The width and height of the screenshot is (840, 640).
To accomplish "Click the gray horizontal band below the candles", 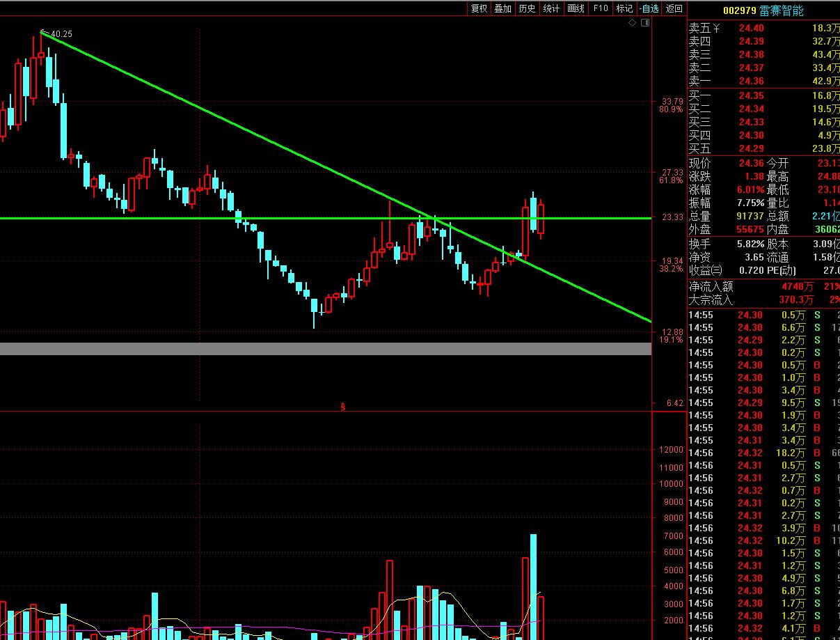I will (326, 349).
